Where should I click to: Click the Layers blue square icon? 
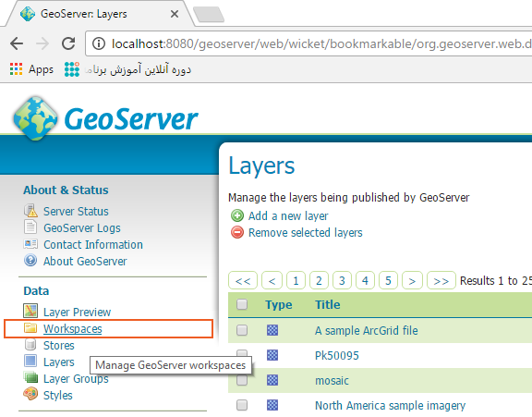30,361
